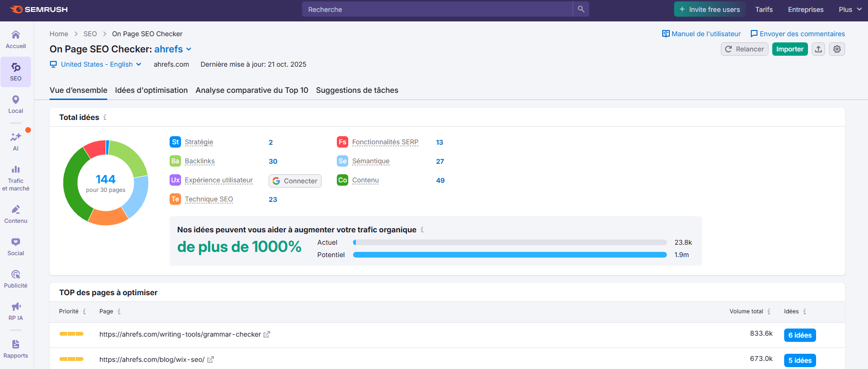Viewport: 868px width, 369px height.
Task: Click the organic traffic info icon
Action: (x=422, y=229)
